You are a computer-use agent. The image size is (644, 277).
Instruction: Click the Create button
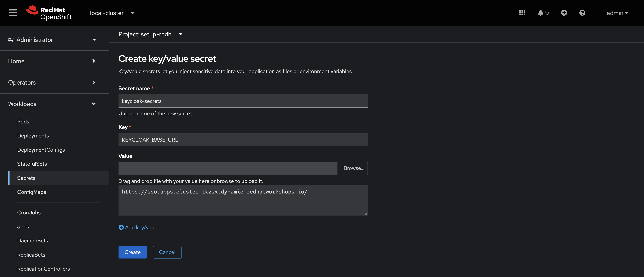click(x=133, y=252)
